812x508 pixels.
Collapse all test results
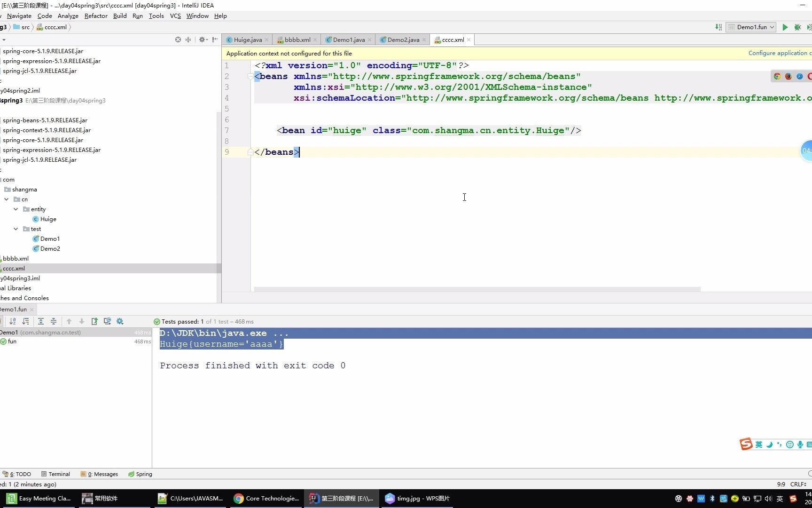pyautogui.click(x=54, y=321)
